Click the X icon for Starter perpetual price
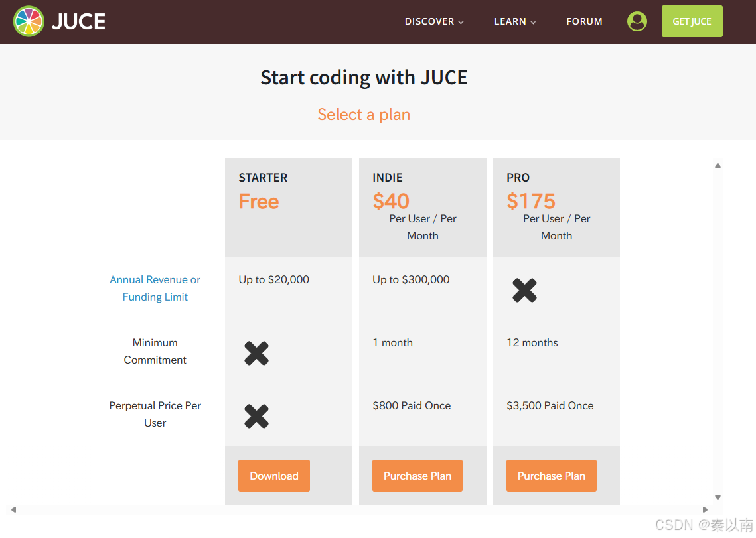 coord(256,417)
